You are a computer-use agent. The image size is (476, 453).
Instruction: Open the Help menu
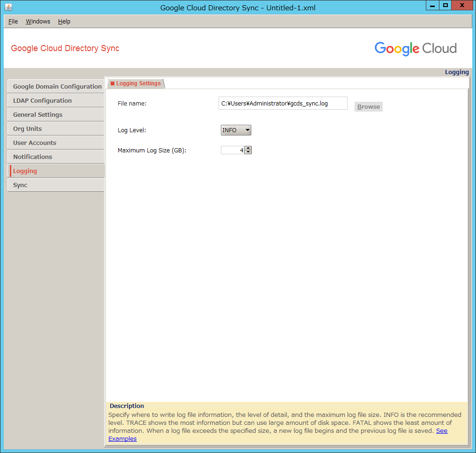click(64, 22)
